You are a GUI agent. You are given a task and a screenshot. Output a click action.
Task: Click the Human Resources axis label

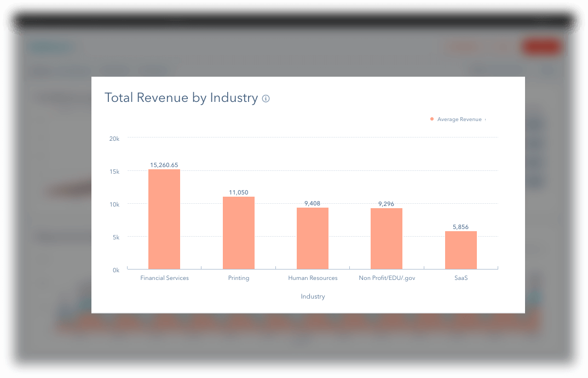point(313,278)
